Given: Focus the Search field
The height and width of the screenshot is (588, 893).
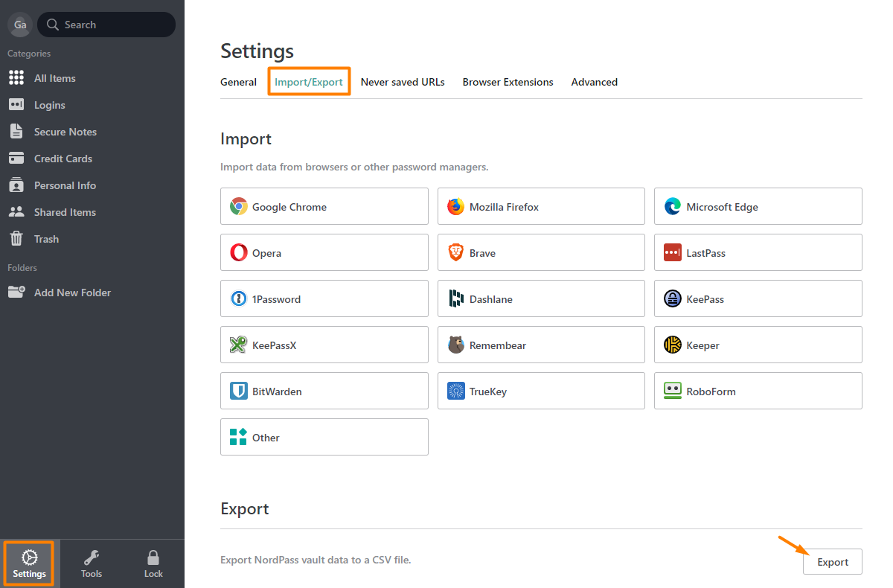Looking at the screenshot, I should coord(106,25).
